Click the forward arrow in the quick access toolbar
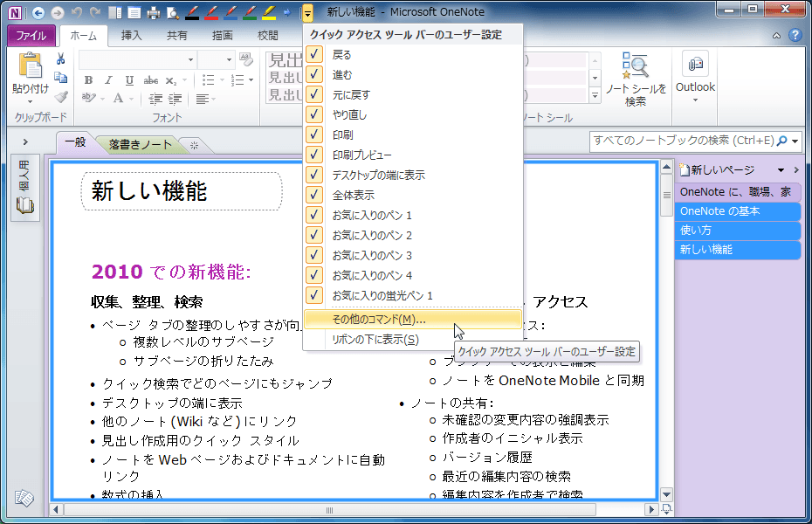The height and width of the screenshot is (524, 812). 57,12
